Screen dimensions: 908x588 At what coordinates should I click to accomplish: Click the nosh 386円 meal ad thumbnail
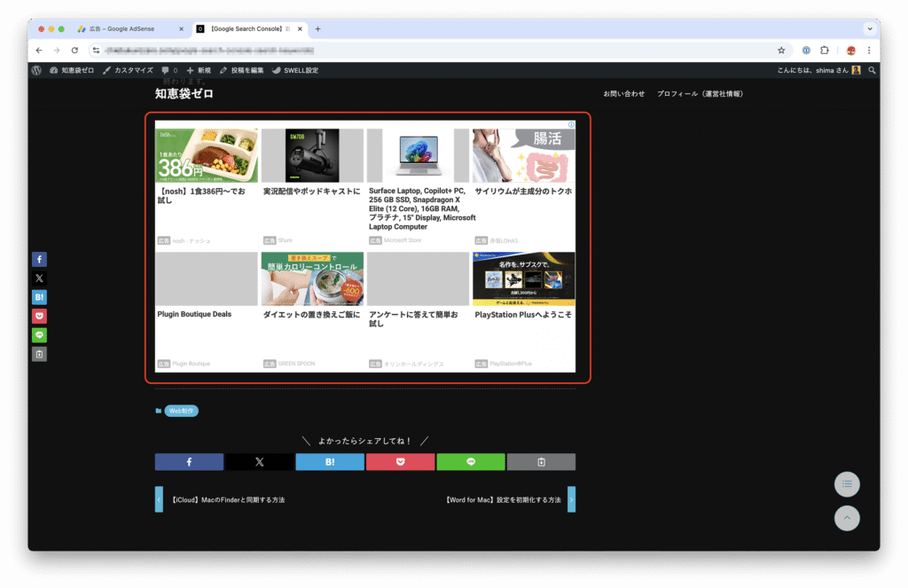pos(207,155)
